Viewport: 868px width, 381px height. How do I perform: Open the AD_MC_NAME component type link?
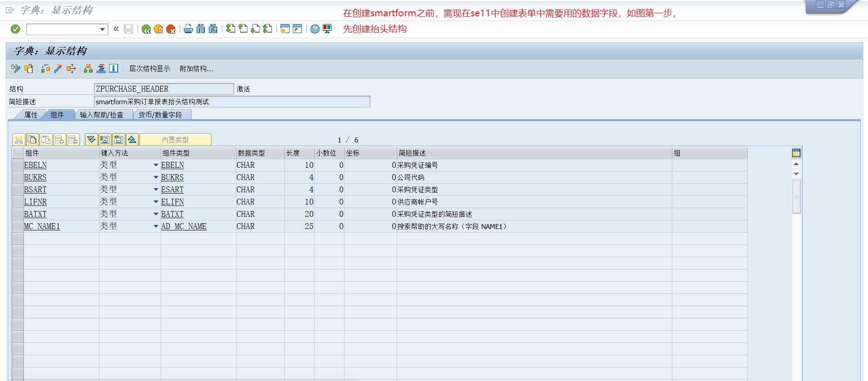[x=184, y=226]
